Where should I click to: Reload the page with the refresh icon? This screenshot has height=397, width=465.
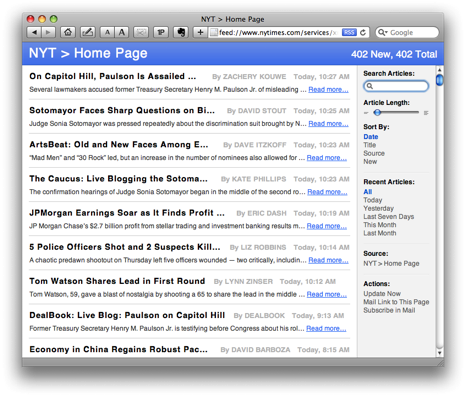363,32
